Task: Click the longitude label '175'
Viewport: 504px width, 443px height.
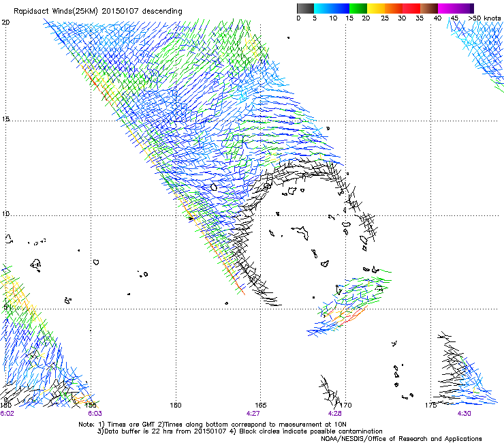Action: 430,405
